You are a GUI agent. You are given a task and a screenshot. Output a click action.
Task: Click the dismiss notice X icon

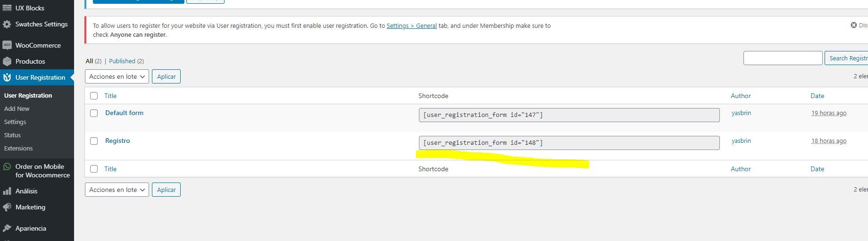[x=853, y=25]
